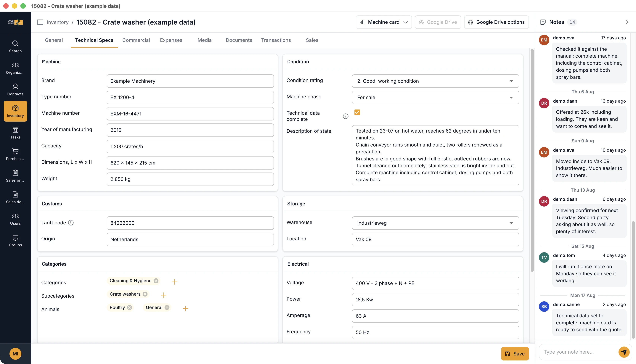
Task: Open Users in the sidebar
Action: click(15, 219)
